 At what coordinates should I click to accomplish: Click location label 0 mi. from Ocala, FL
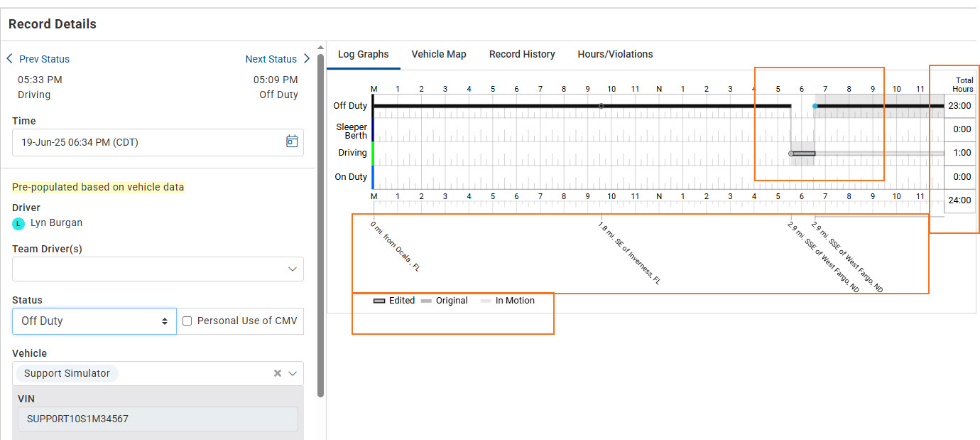point(396,247)
